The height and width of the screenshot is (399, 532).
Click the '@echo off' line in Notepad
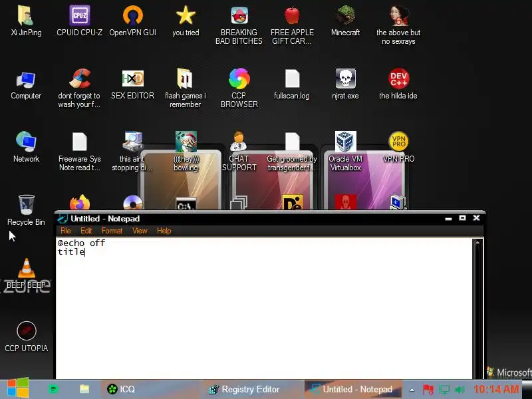click(81, 243)
